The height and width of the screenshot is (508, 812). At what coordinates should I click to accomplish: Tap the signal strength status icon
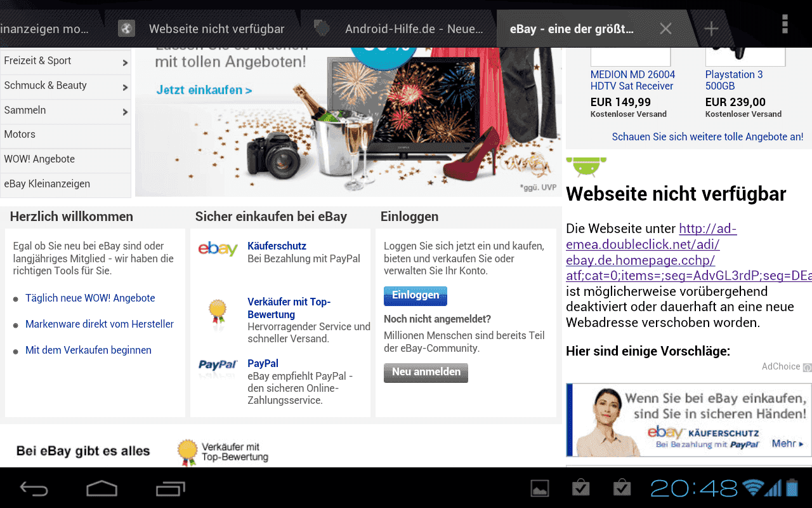(773, 488)
